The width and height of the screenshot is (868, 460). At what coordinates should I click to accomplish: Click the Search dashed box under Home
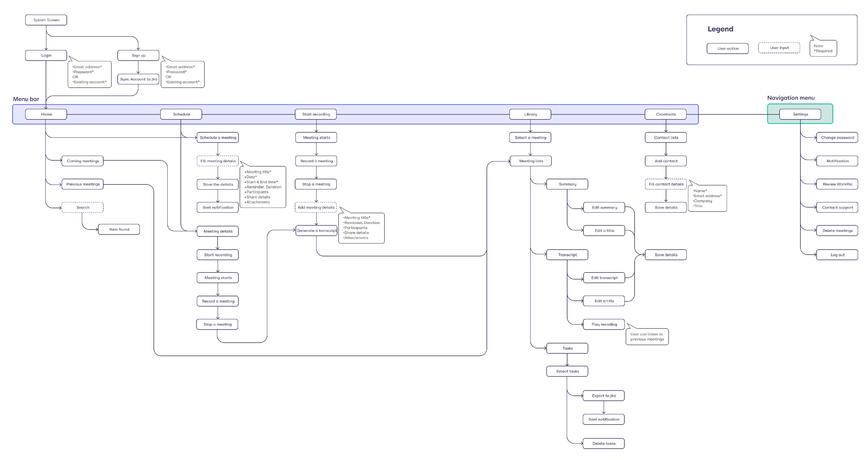83,207
